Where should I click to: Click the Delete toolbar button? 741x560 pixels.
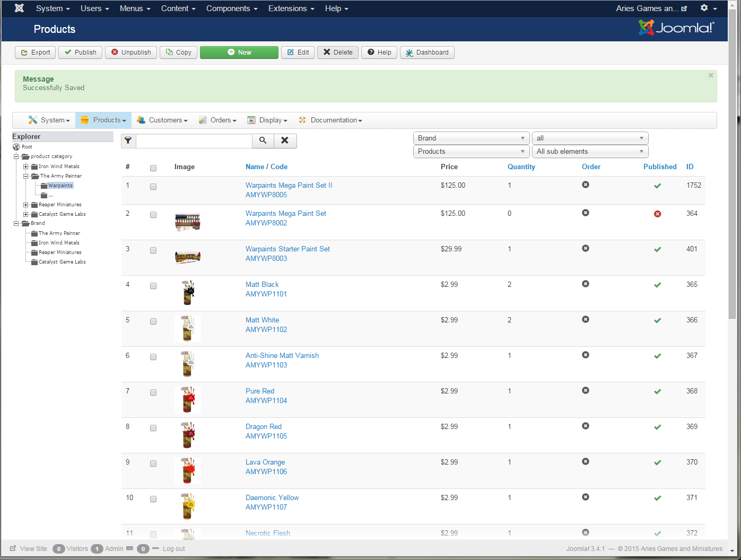338,52
